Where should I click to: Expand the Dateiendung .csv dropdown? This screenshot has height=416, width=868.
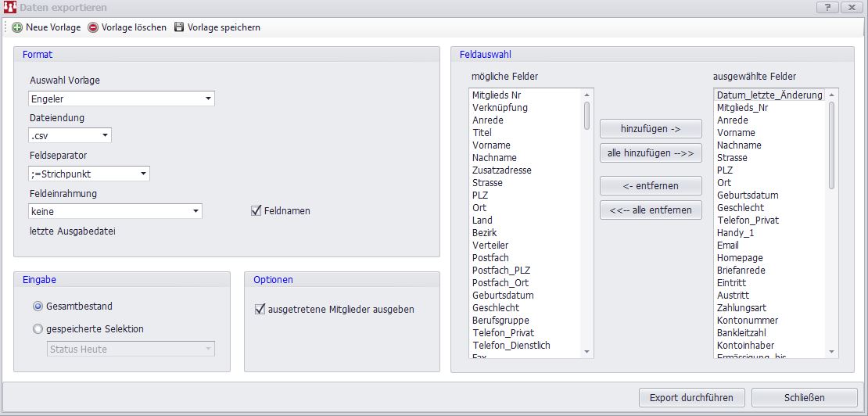(x=105, y=136)
